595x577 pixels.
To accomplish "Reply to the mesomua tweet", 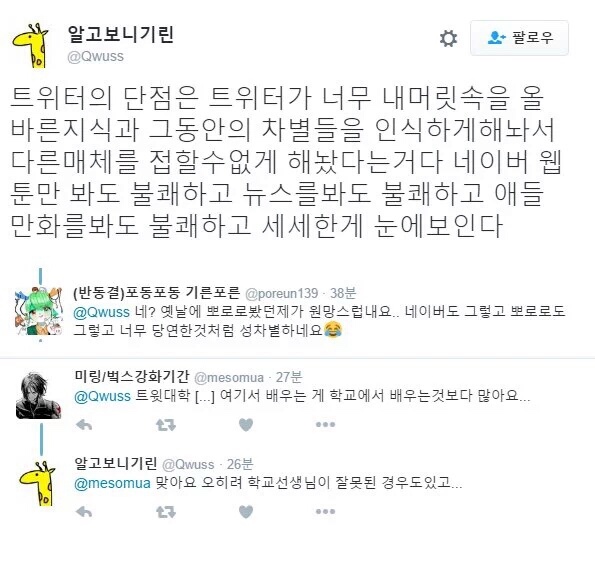I will (84, 425).
